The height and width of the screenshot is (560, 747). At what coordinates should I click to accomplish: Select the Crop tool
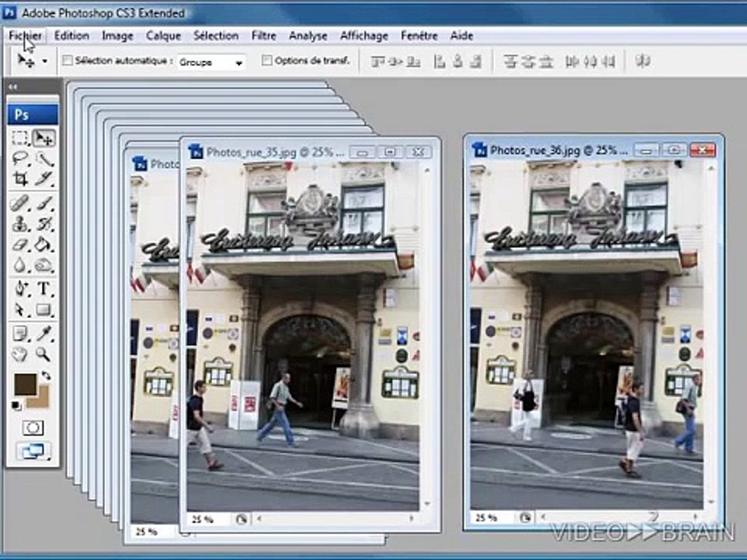click(x=20, y=179)
